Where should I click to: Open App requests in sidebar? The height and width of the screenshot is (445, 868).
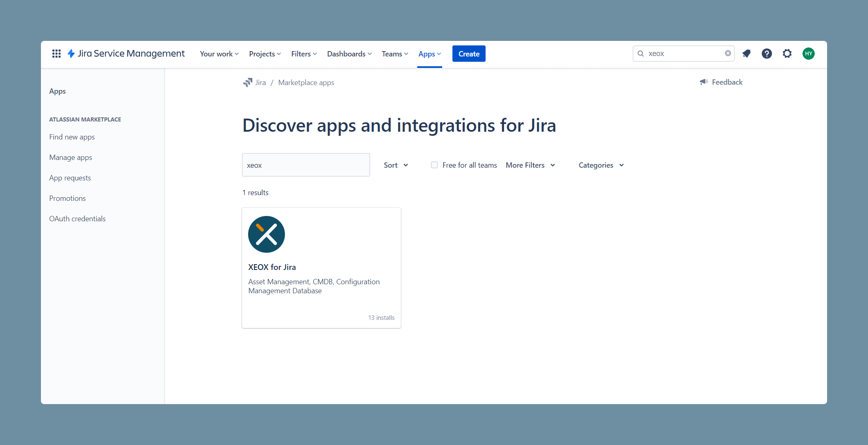pos(70,178)
